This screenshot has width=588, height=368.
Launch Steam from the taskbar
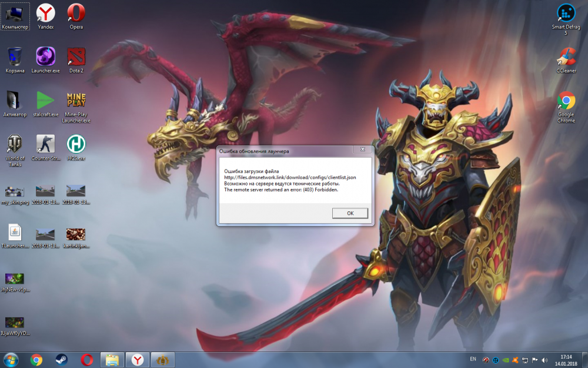click(x=62, y=359)
